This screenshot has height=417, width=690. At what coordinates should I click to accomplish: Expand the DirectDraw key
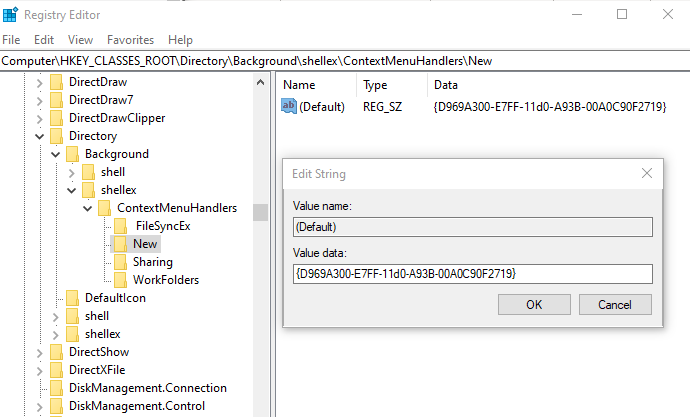coord(40,83)
